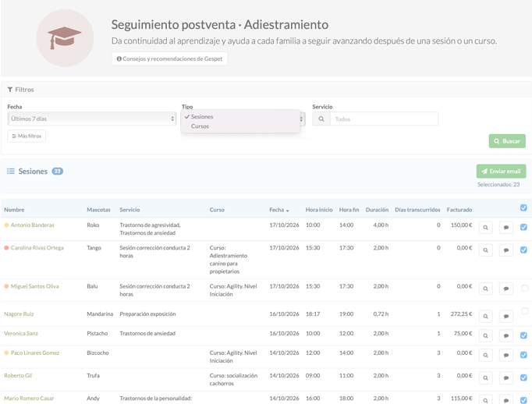Open comment bubble in Nagore Ruiz row
The height and width of the screenshot is (404, 532).
click(x=506, y=316)
